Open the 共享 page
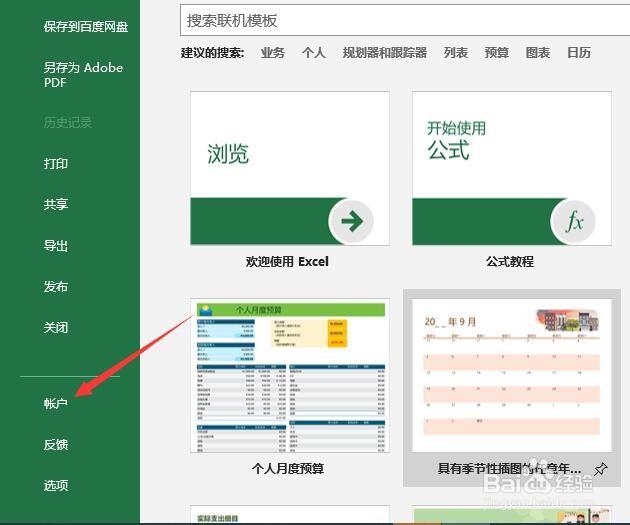630x525 pixels. [56, 204]
